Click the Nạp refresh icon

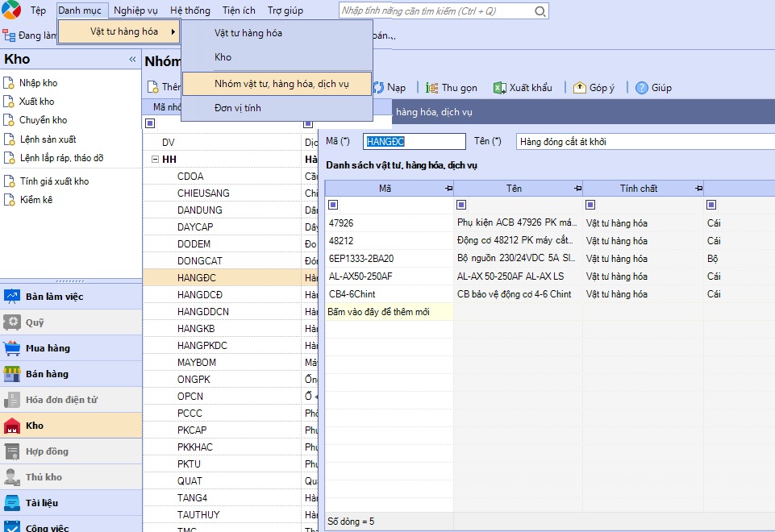coord(378,88)
